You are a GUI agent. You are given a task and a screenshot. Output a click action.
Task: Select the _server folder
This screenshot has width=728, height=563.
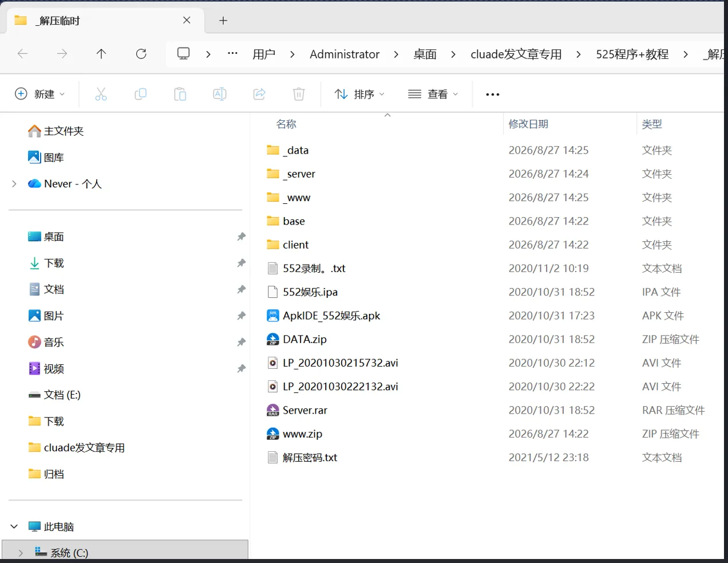[291, 174]
